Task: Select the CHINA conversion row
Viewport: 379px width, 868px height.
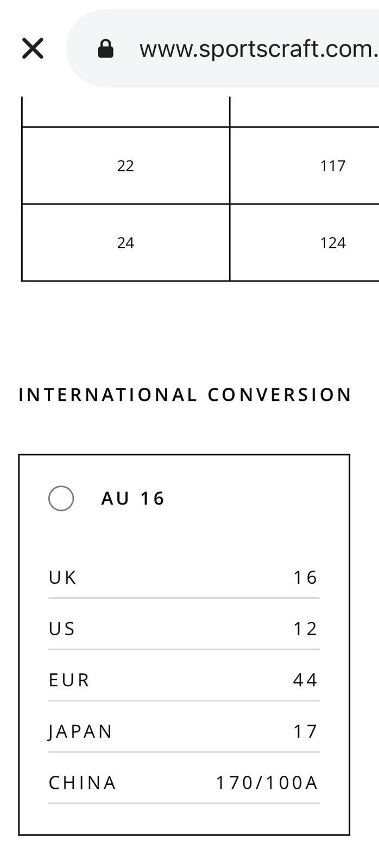Action: (184, 782)
